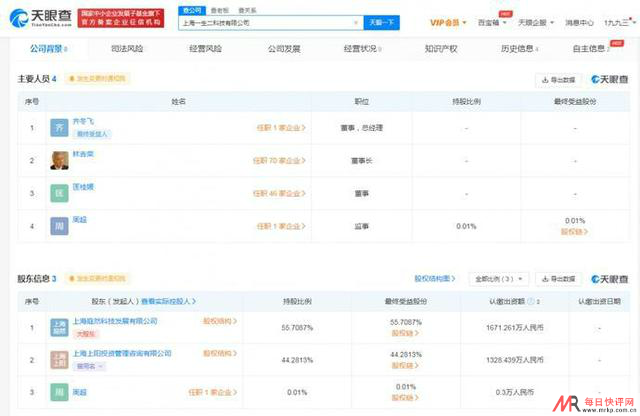Viewport: 640px width, 416px height.
Task: Select the 查关系 search tab
Action: coord(247,10)
